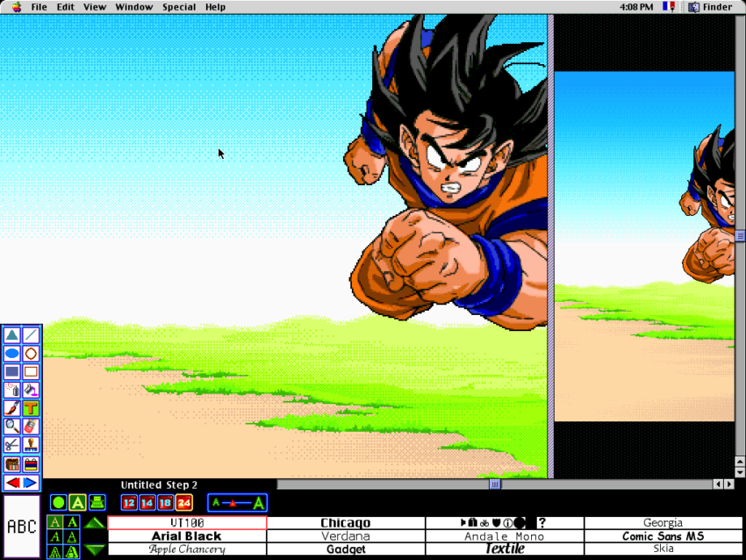The image size is (746, 560).
Task: Choose the Gadget font
Action: (346, 549)
